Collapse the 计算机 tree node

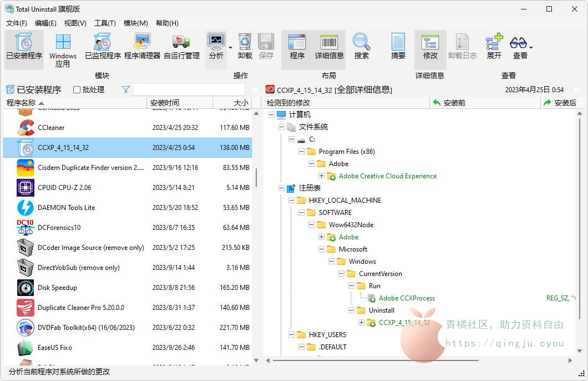pos(271,115)
